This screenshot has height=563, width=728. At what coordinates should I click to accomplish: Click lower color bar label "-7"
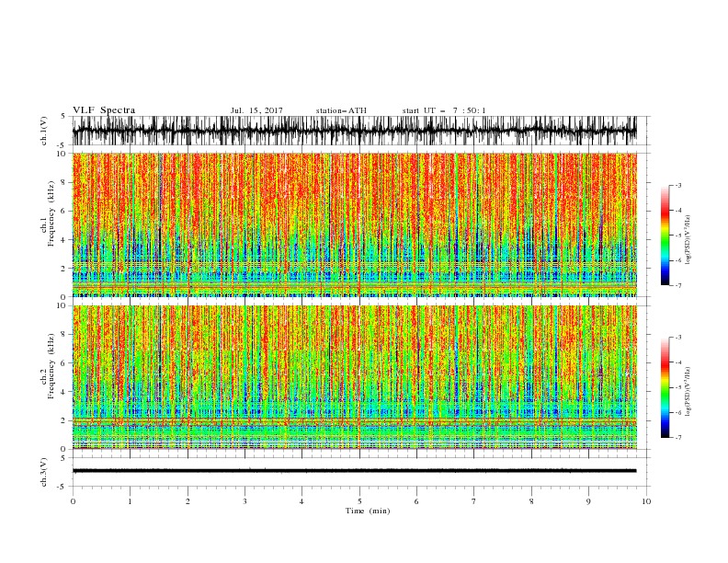(x=677, y=437)
